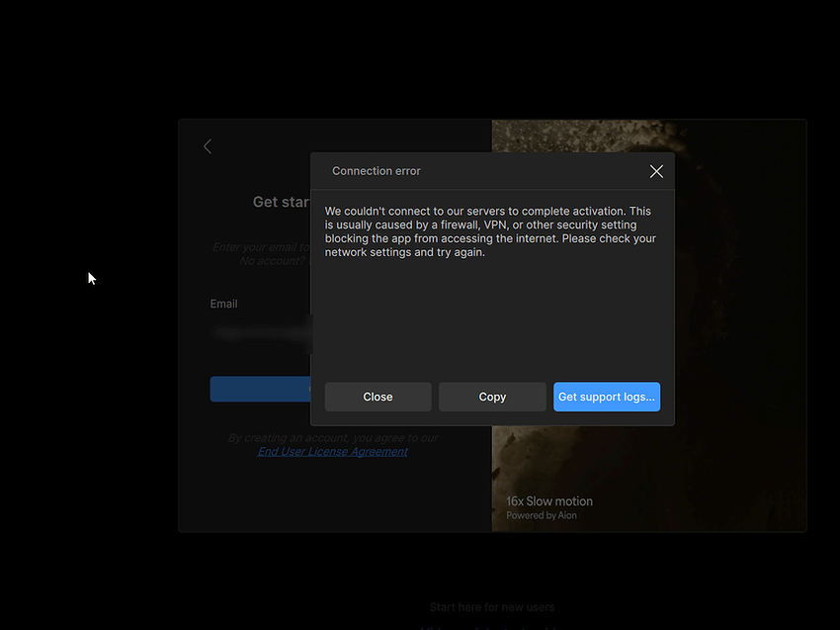Click the 16x Slow motion caption
Viewport: 840px width, 630px height.
549,501
